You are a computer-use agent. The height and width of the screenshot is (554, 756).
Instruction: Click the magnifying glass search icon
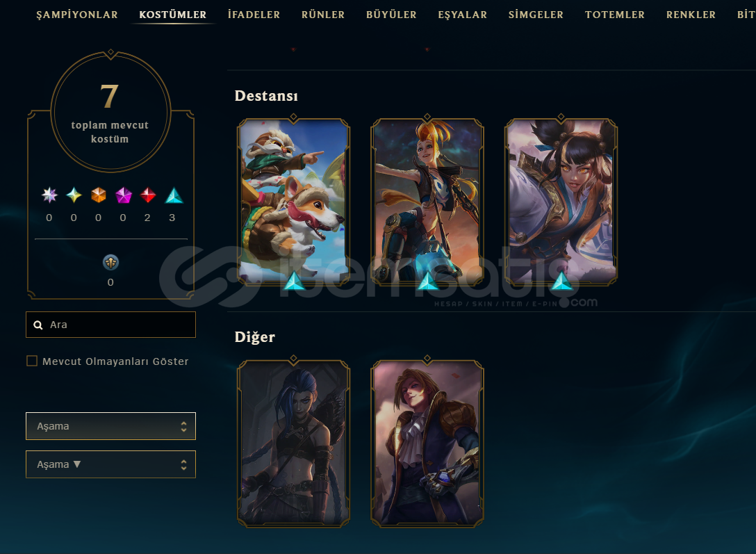coord(38,325)
